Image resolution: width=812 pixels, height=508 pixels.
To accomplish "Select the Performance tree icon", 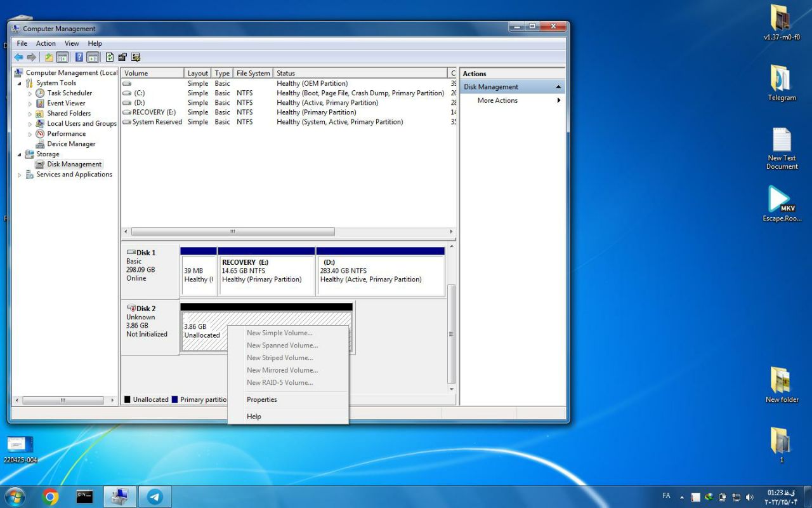I will (x=40, y=134).
